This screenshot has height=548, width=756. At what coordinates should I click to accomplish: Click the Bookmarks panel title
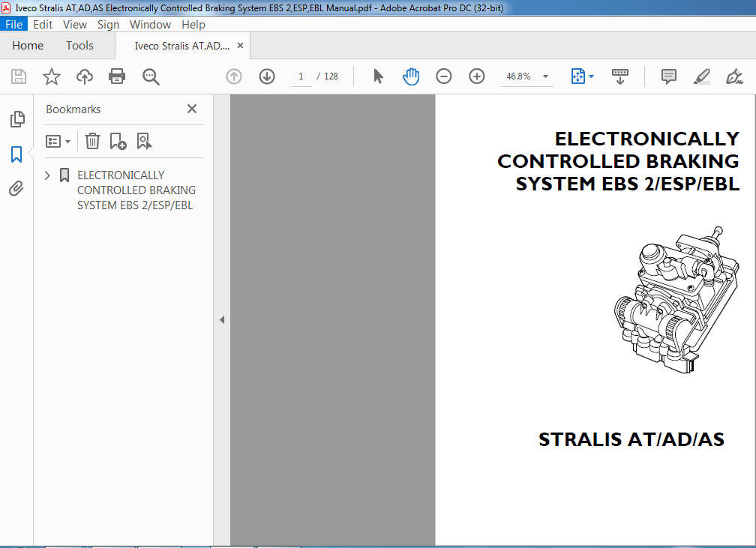coord(73,109)
